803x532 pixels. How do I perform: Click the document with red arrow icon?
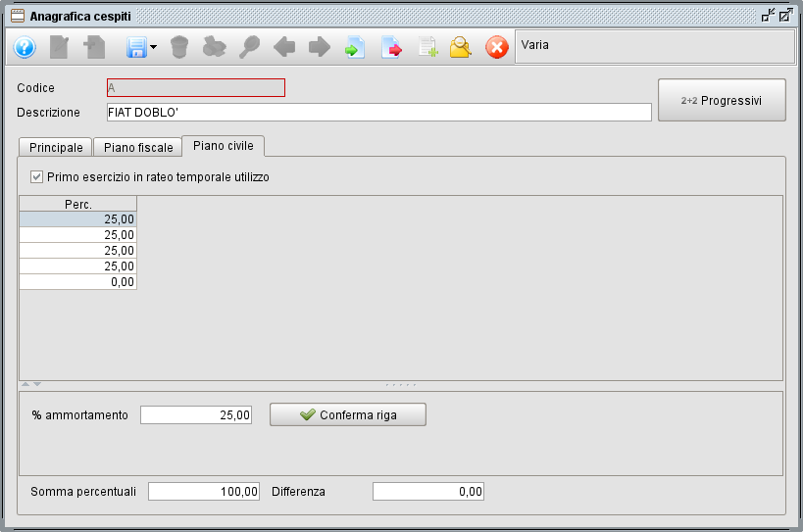(x=391, y=48)
